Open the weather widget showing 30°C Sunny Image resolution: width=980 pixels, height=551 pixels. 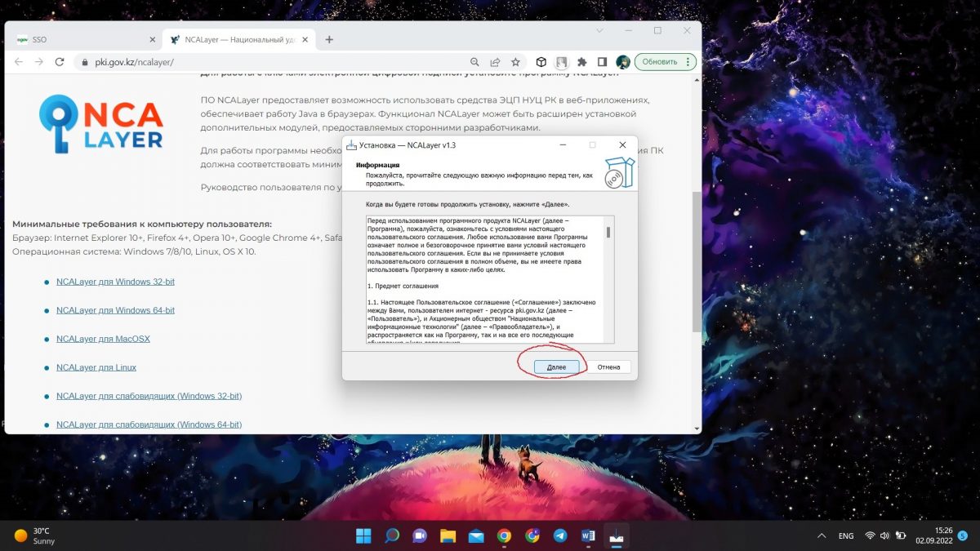(34, 535)
